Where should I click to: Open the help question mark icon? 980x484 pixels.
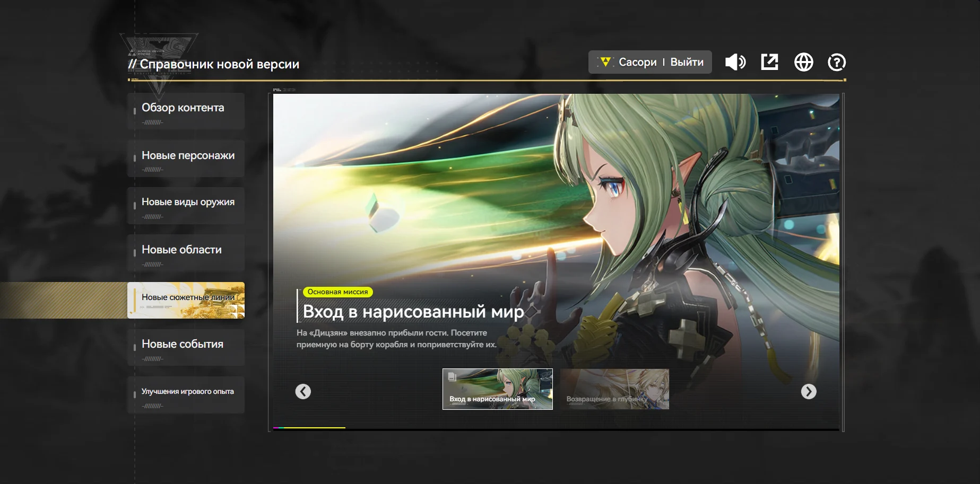837,62
